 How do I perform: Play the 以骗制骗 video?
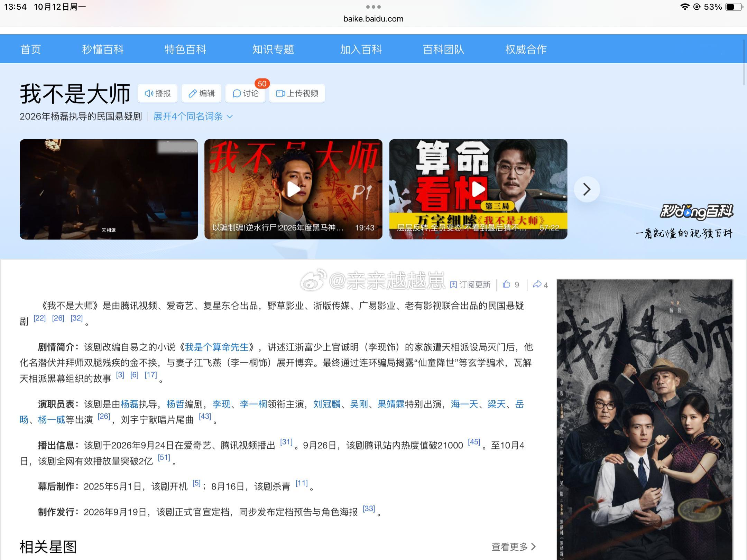point(293,189)
